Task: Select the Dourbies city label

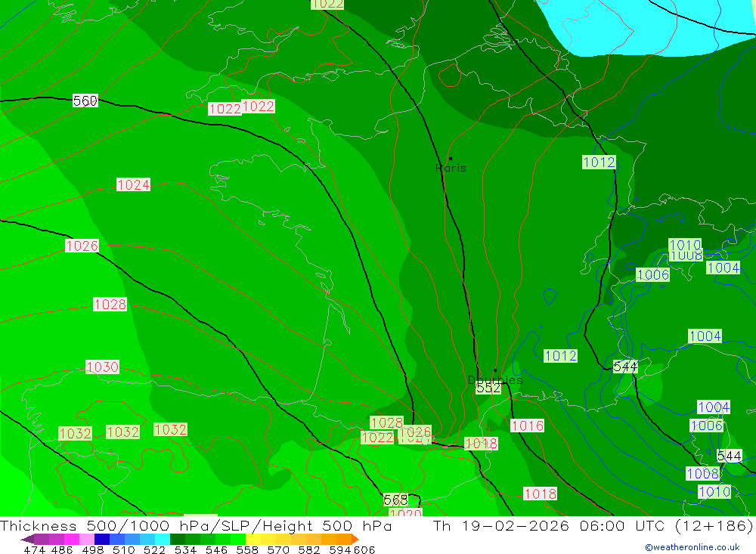Action: pyautogui.click(x=495, y=380)
